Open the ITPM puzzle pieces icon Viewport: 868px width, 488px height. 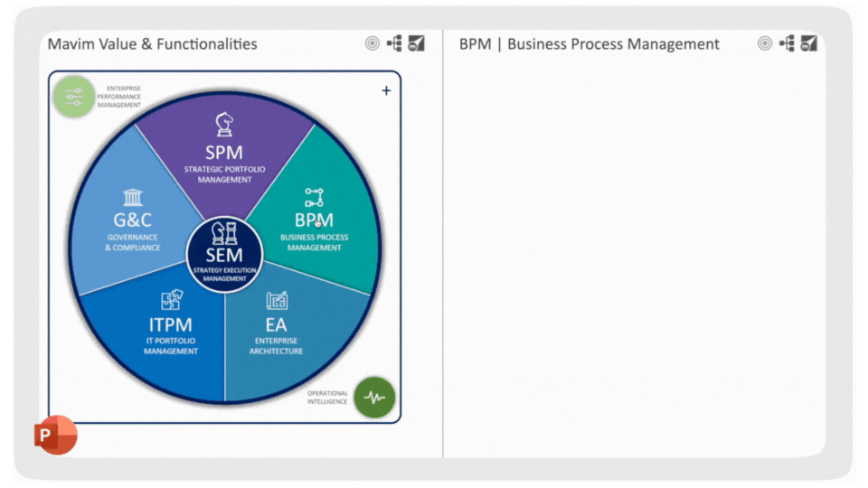pos(171,300)
